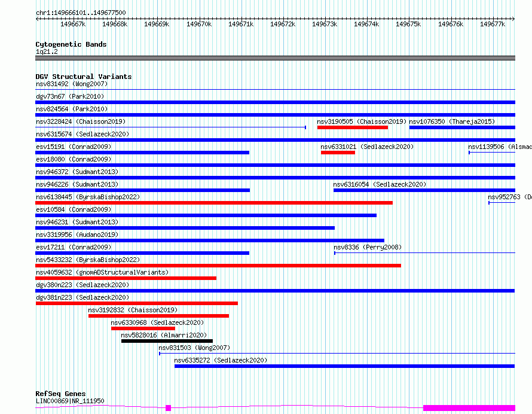Image resolution: width=532 pixels, height=414 pixels.
Task: Click the 149673k ruler tick label
Action: tap(325, 24)
